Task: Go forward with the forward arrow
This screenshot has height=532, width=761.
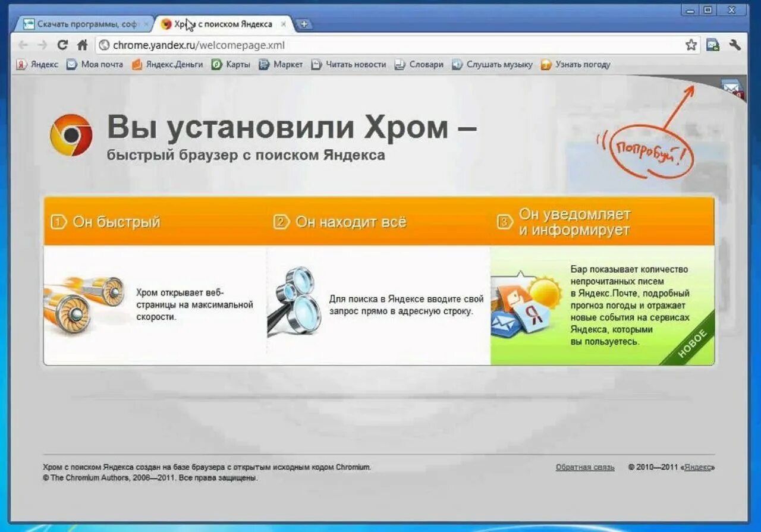Action: point(42,45)
